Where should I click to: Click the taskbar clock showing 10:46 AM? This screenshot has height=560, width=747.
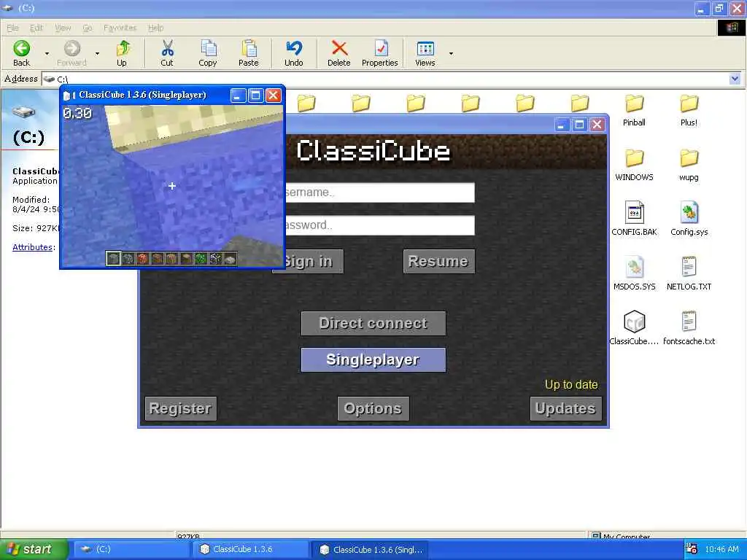[721, 549]
